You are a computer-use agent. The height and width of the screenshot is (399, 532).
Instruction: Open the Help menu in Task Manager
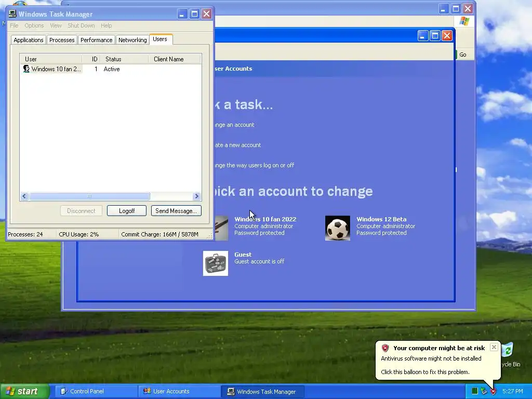106,25
